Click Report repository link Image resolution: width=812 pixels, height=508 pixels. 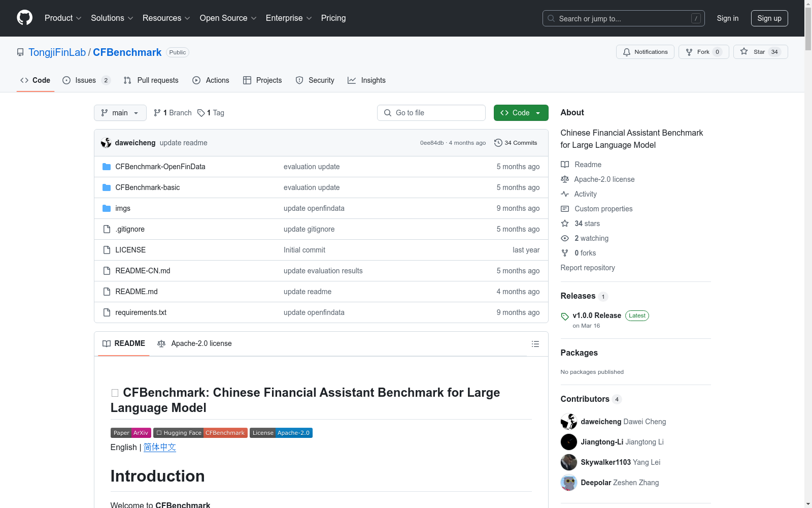click(x=588, y=268)
